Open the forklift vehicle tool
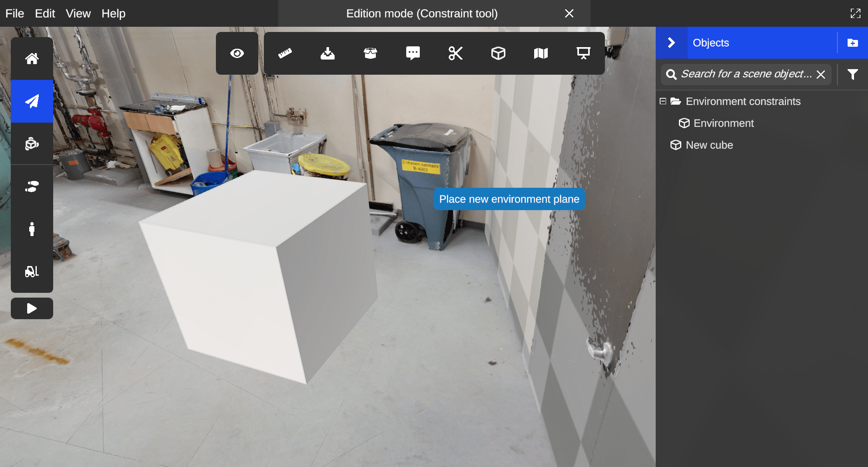 (x=32, y=272)
